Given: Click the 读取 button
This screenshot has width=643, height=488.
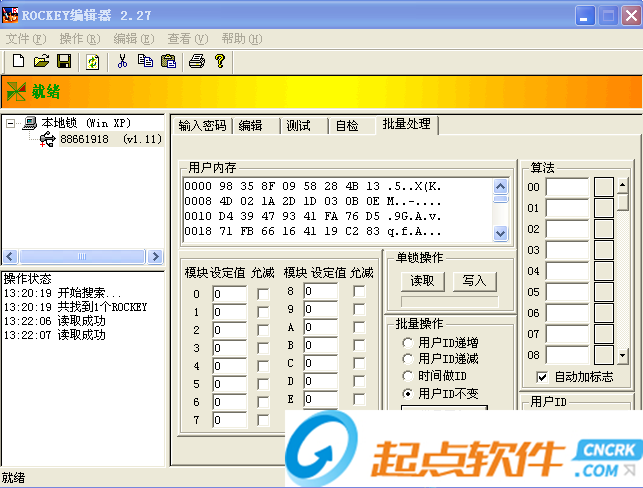Looking at the screenshot, I should (x=422, y=281).
